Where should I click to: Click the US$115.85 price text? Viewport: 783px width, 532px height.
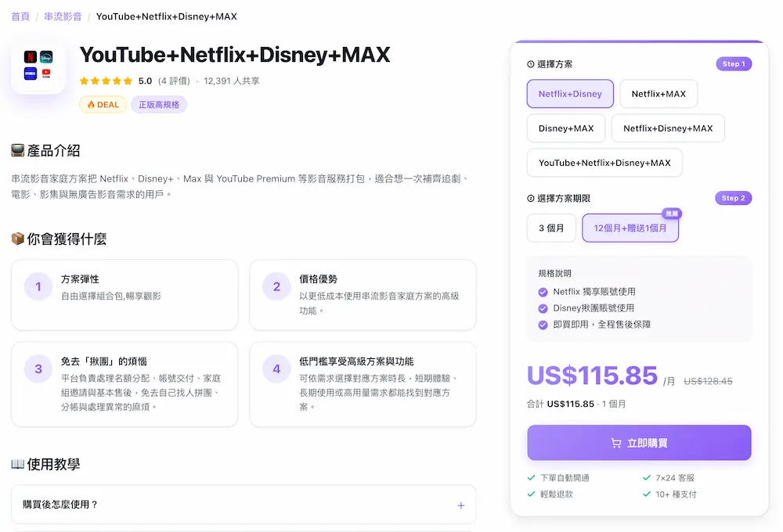(592, 376)
